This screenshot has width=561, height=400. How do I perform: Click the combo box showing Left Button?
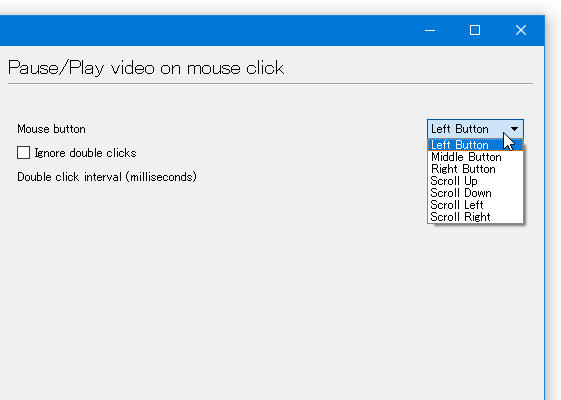tap(475, 129)
